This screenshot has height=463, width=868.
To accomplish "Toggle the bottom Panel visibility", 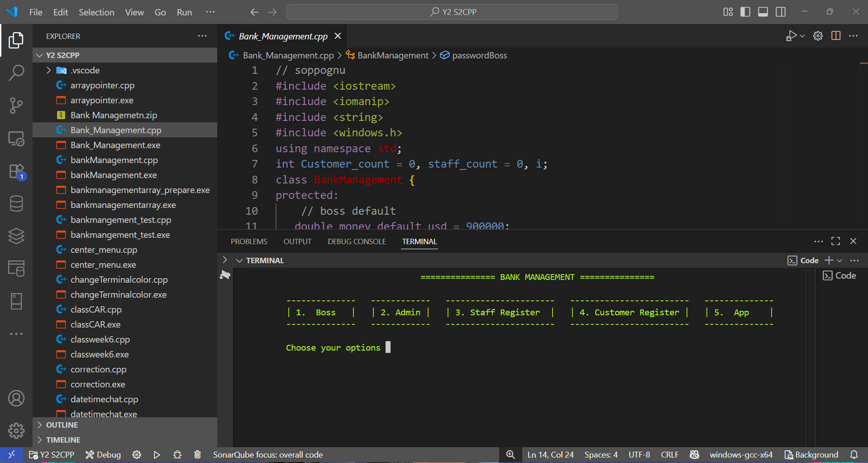I will (x=763, y=12).
